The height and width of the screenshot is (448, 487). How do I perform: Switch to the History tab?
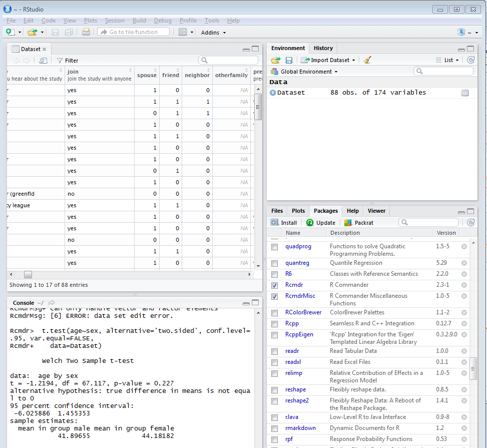click(323, 48)
